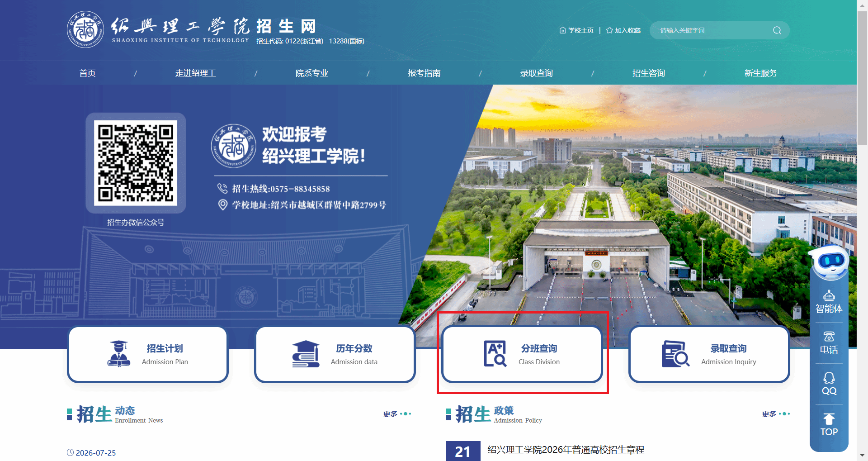Click the 学校地址 address text
This screenshot has height=461, width=868.
pos(309,205)
